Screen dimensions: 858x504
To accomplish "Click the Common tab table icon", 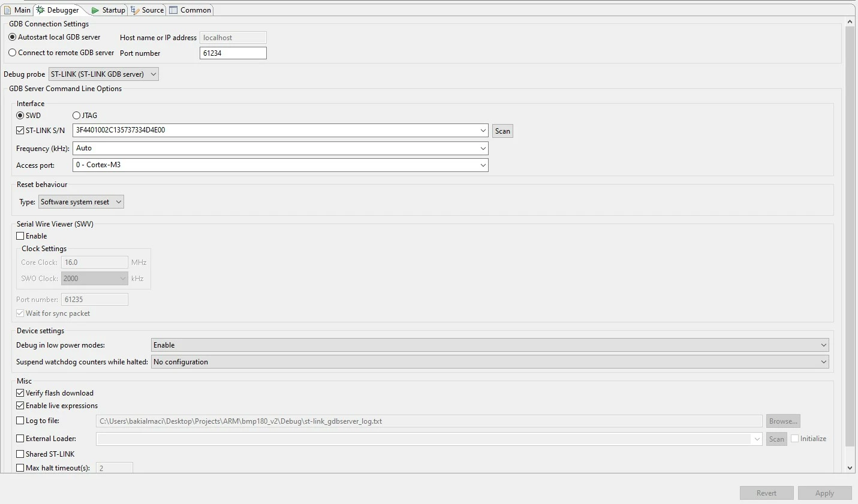I will 173,10.
